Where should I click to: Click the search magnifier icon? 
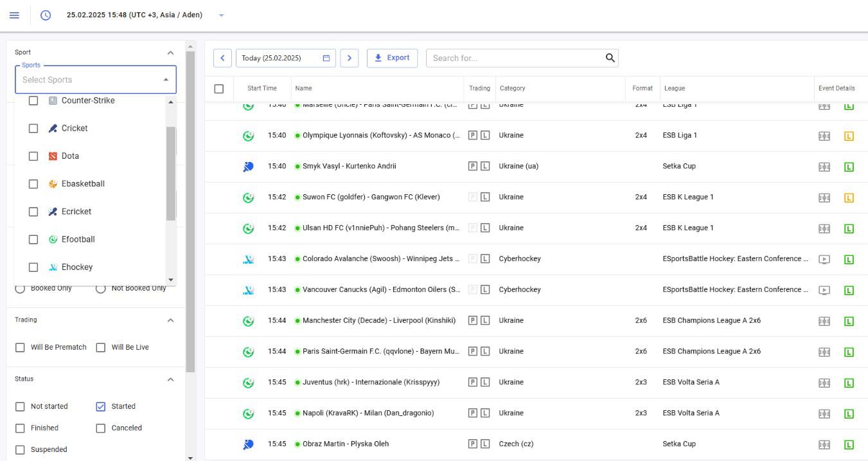pyautogui.click(x=610, y=58)
